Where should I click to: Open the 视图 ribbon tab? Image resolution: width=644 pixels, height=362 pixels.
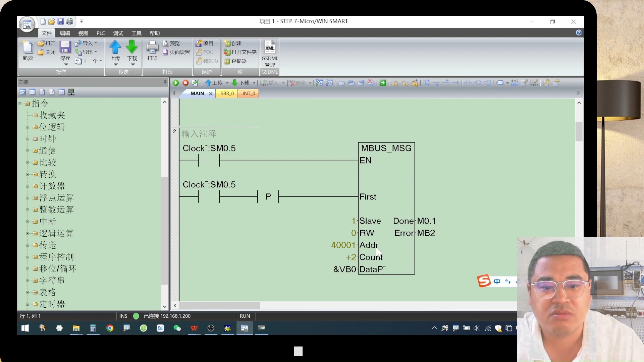click(83, 33)
